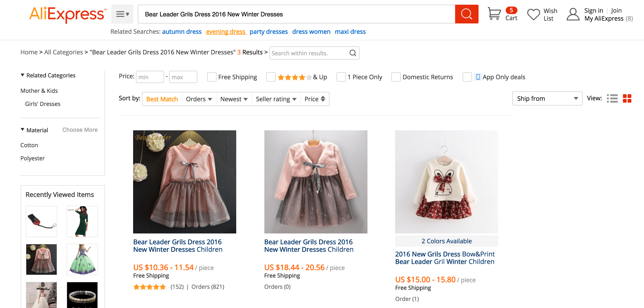Enable Domestic Returns checkbox
Screen dimensions: 644x308
[396, 77]
